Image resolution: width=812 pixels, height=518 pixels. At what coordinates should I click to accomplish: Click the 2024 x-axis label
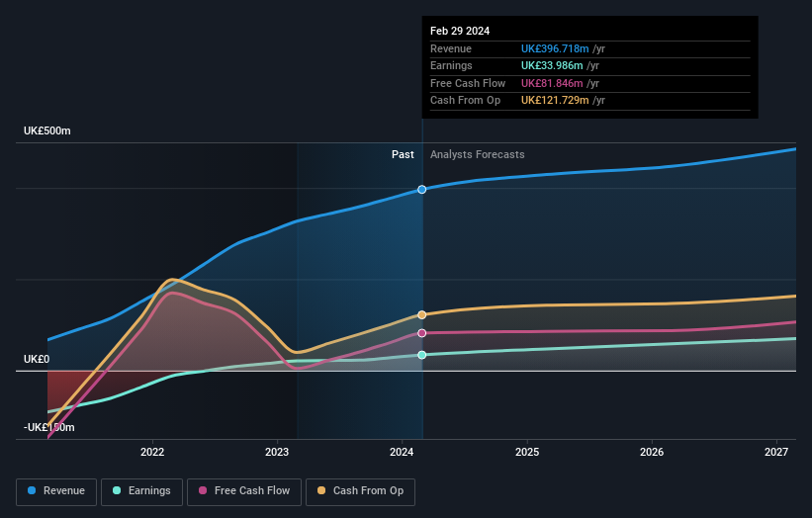[x=402, y=452]
